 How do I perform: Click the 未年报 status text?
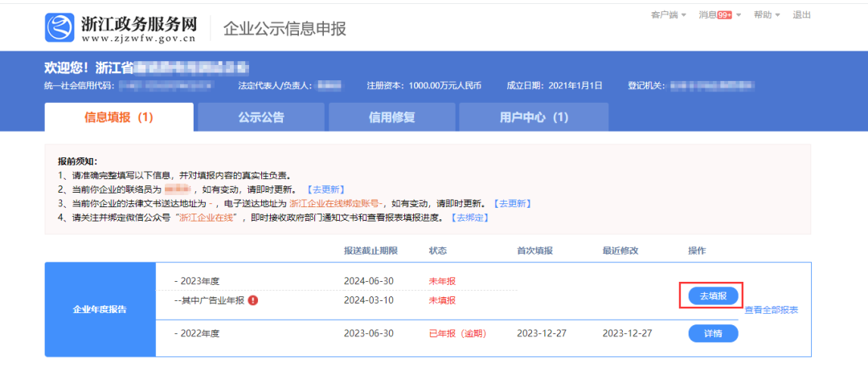click(x=442, y=281)
